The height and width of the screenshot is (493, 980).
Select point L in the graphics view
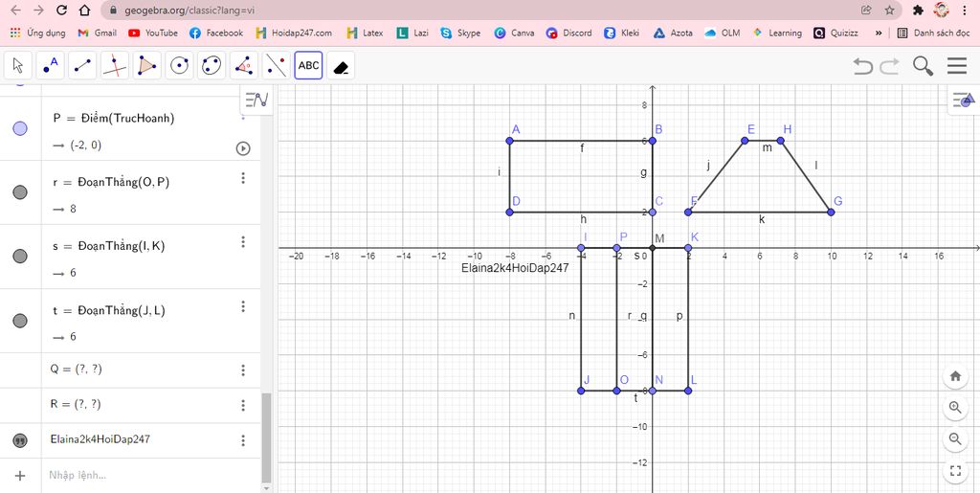coord(688,391)
